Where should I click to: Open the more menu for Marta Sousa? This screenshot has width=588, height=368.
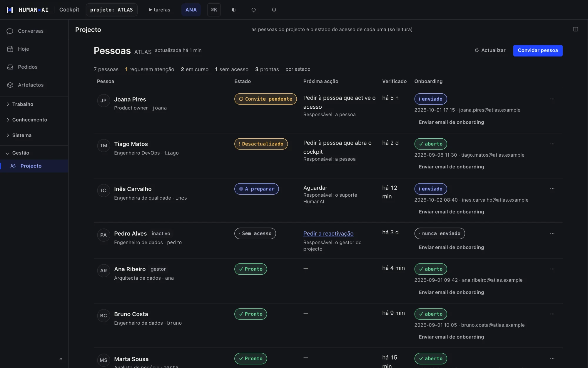point(552,359)
